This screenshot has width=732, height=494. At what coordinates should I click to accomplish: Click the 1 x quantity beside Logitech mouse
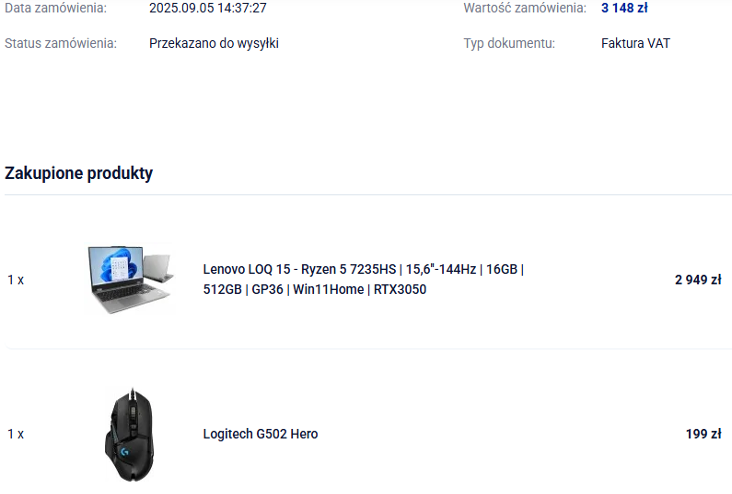pos(15,434)
